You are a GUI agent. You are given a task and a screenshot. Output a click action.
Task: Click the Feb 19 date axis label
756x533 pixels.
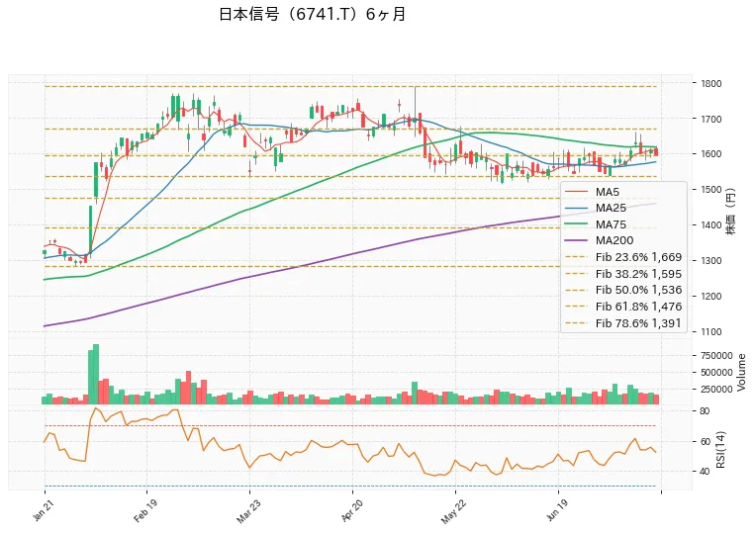point(144,511)
